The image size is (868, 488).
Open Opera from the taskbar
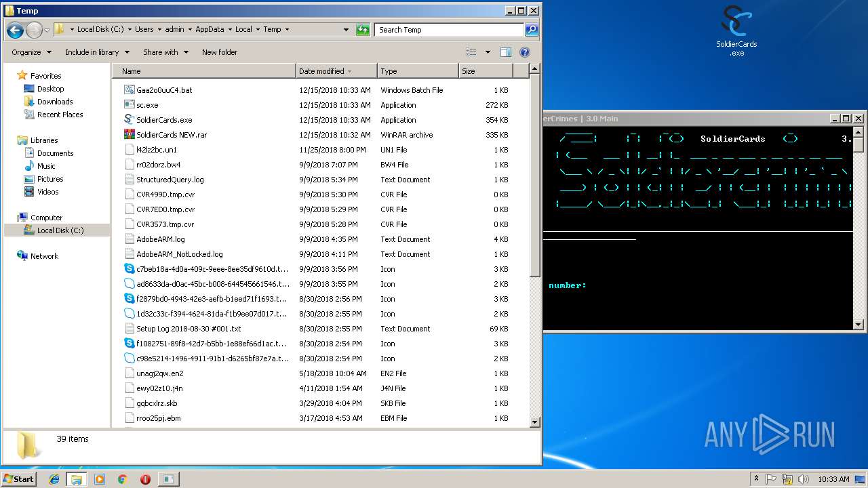pos(145,479)
